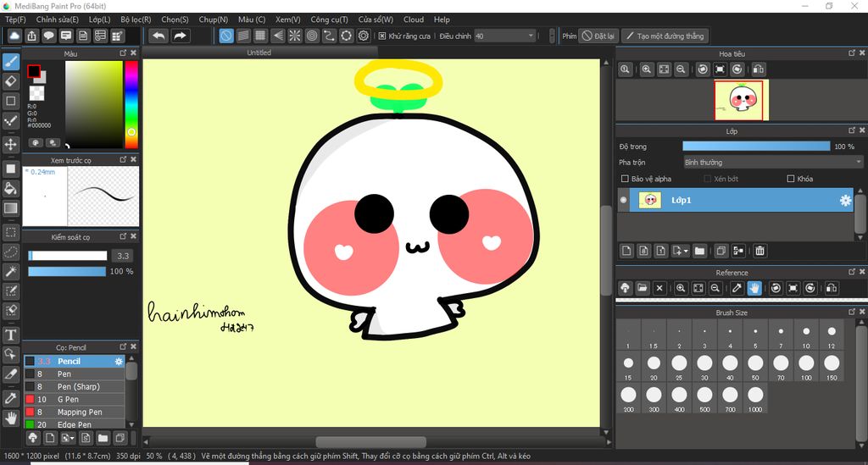Click the transparent color swatch
This screenshot has width=868, height=465.
click(x=36, y=93)
